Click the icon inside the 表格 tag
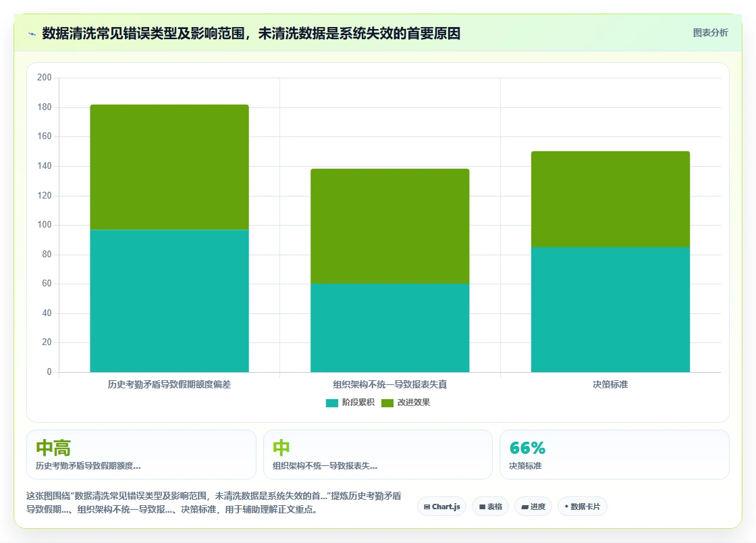The width and height of the screenshot is (756, 543). point(482,507)
